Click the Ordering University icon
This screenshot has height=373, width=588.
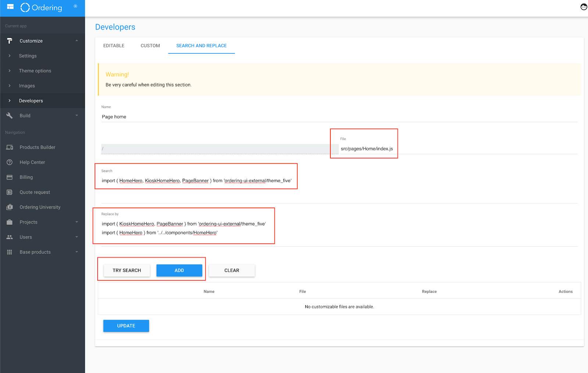10,207
